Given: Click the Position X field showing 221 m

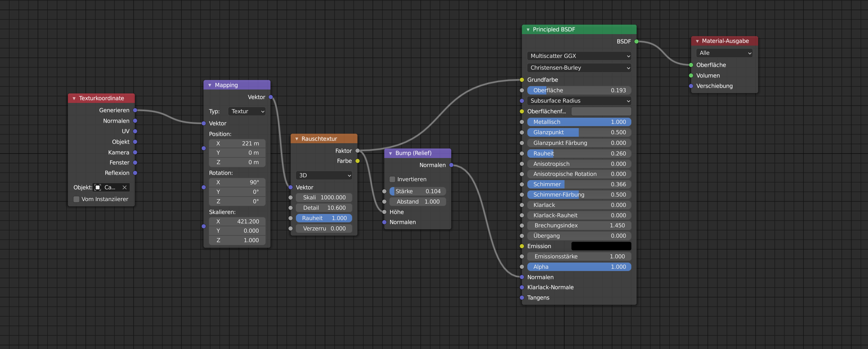Looking at the screenshot, I should click(237, 144).
